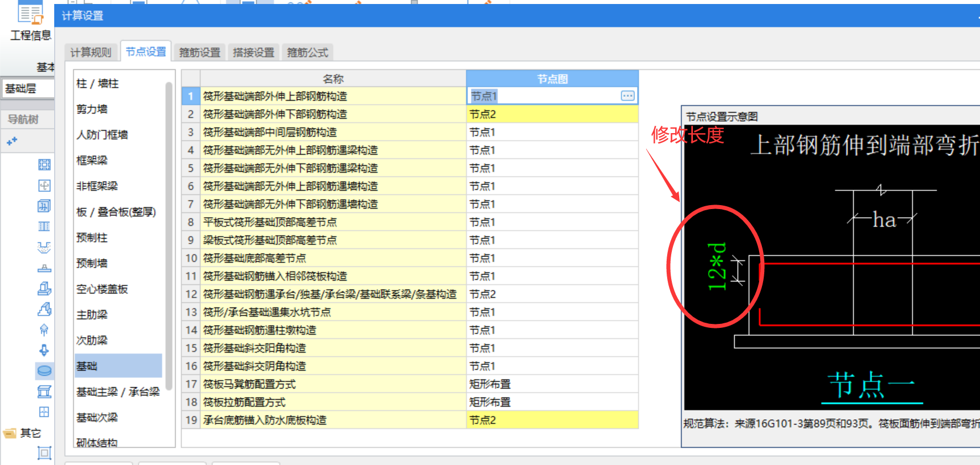The width and height of the screenshot is (980, 465).
Task: Switch to the 箍筋设置 tab
Action: pyautogui.click(x=199, y=53)
